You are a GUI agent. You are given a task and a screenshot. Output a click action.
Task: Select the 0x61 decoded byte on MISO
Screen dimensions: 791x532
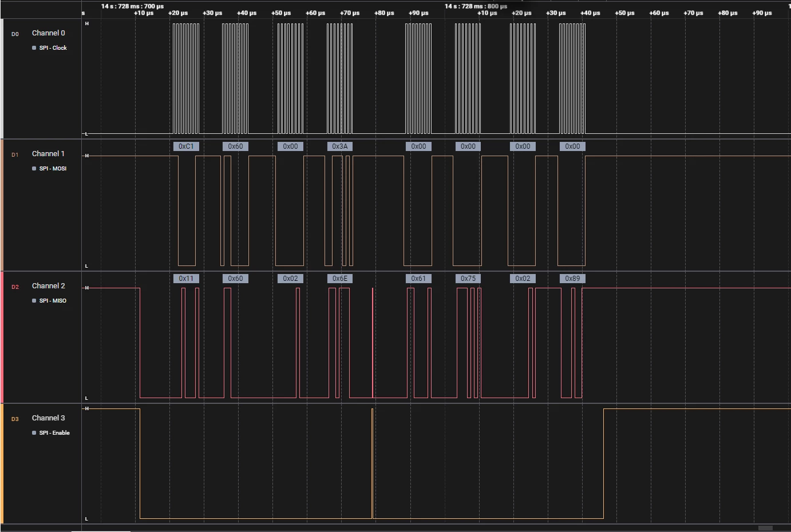tap(418, 279)
